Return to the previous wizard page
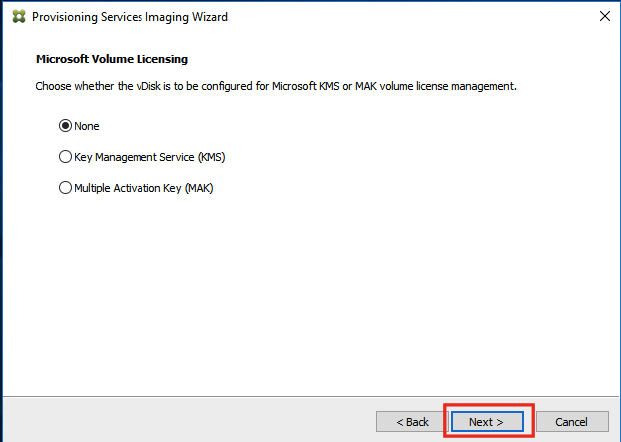Screen dimensions: 621x442 (412, 422)
